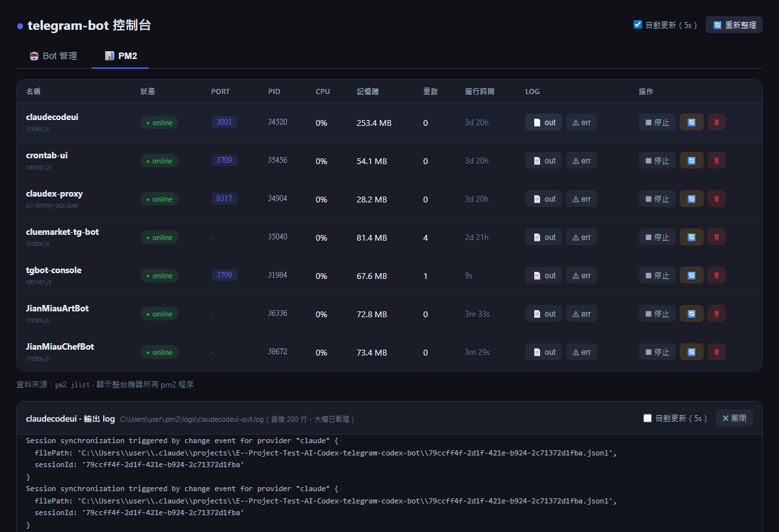Screen dimensions: 779x532
Task: Open err log for claudecodeui
Action: coord(582,122)
